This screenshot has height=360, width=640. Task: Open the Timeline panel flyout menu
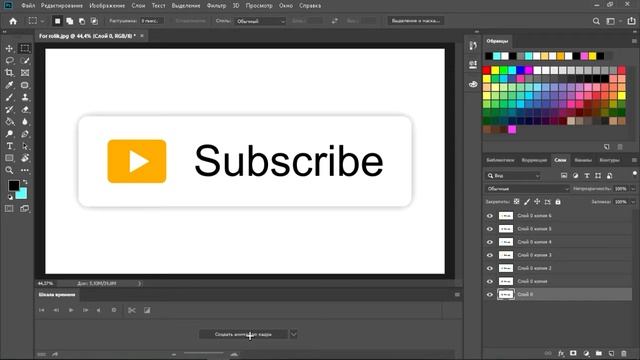coord(457,294)
